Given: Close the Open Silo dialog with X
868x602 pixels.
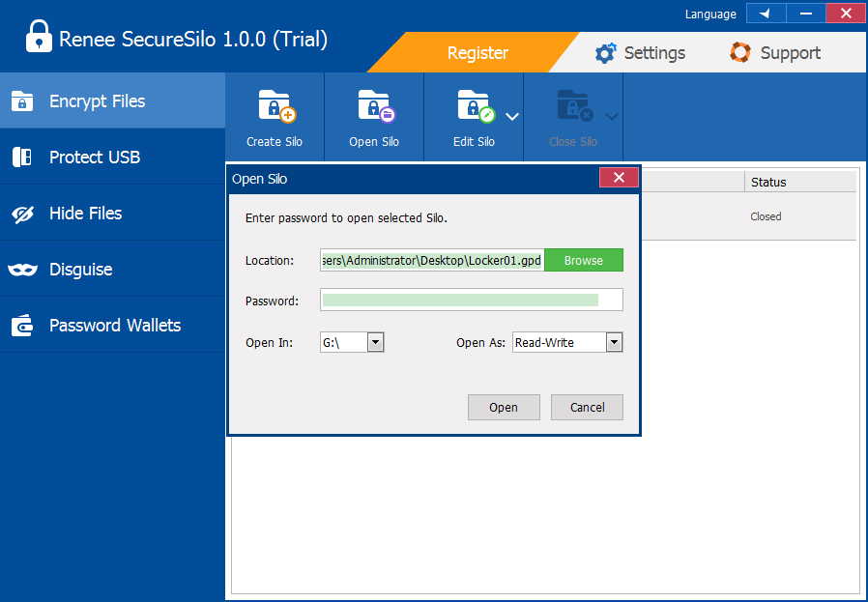Looking at the screenshot, I should pos(619,178).
